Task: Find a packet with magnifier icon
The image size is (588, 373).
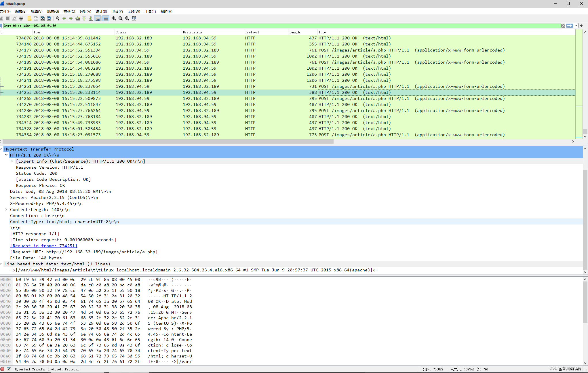Action: pyautogui.click(x=58, y=18)
